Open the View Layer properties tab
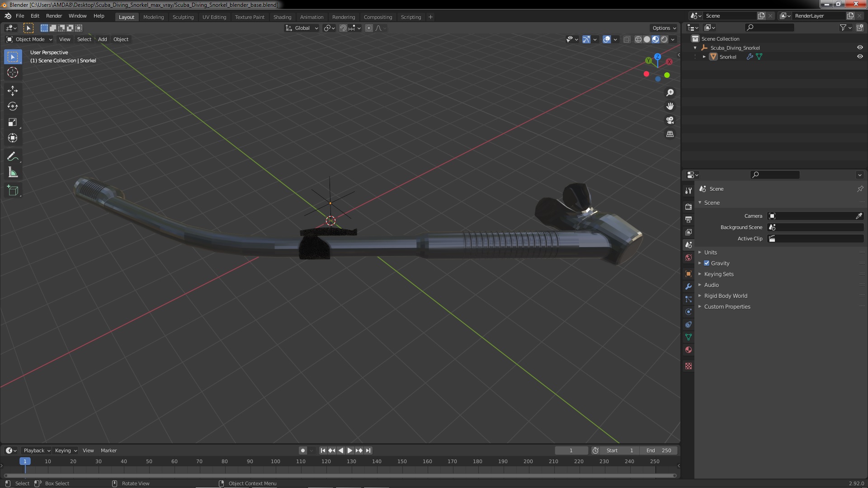 689,232
